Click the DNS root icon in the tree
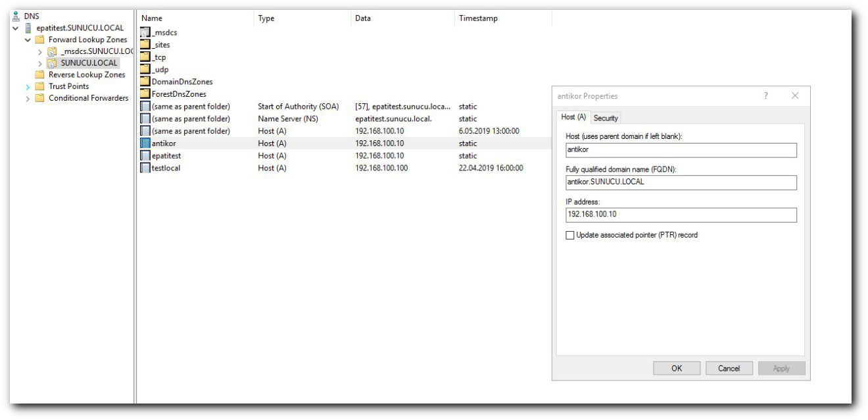 pyautogui.click(x=16, y=16)
